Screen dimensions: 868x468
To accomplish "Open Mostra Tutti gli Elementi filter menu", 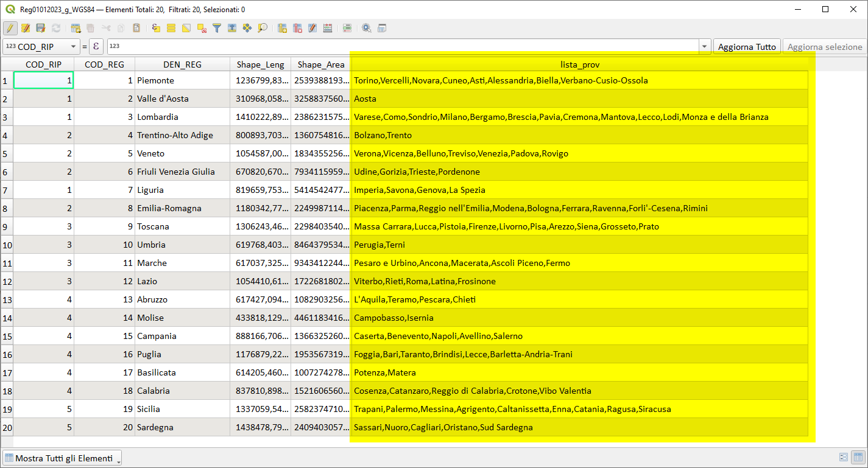I will (x=63, y=458).
